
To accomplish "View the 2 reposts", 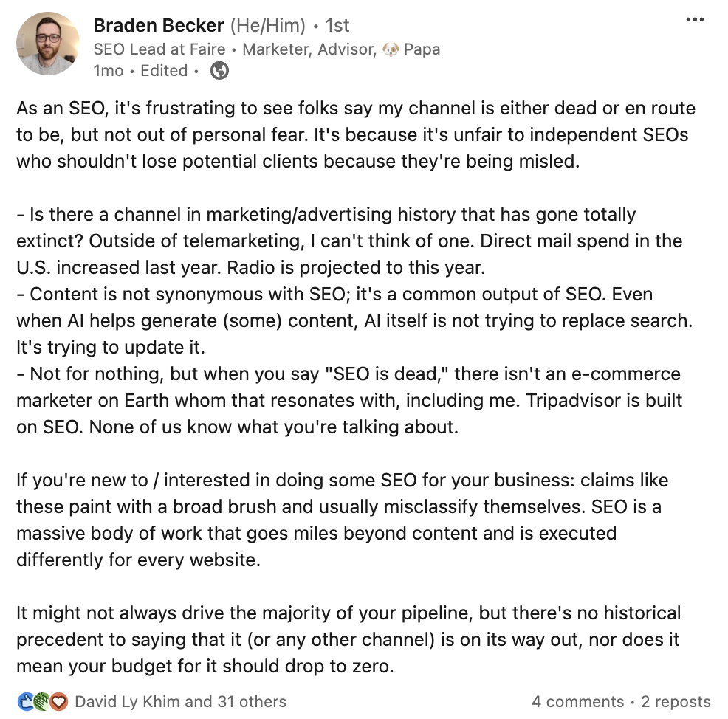I will click(676, 701).
